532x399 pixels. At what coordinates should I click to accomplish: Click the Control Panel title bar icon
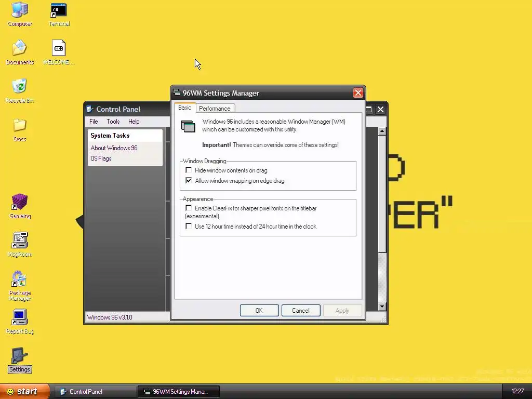click(90, 109)
